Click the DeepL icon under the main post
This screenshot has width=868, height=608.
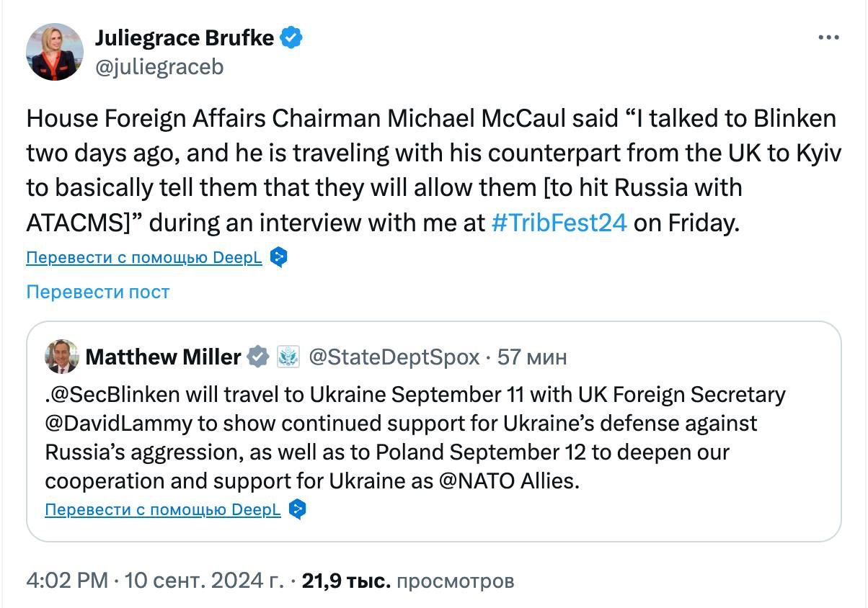278,257
